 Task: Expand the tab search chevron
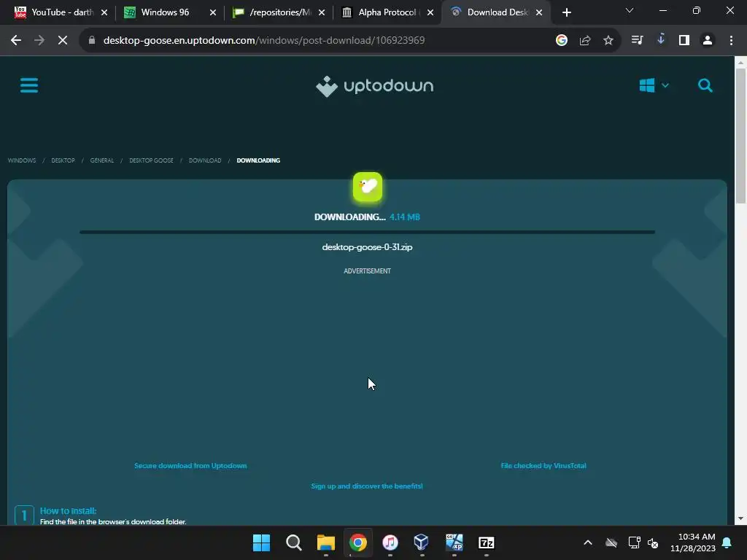630,10
